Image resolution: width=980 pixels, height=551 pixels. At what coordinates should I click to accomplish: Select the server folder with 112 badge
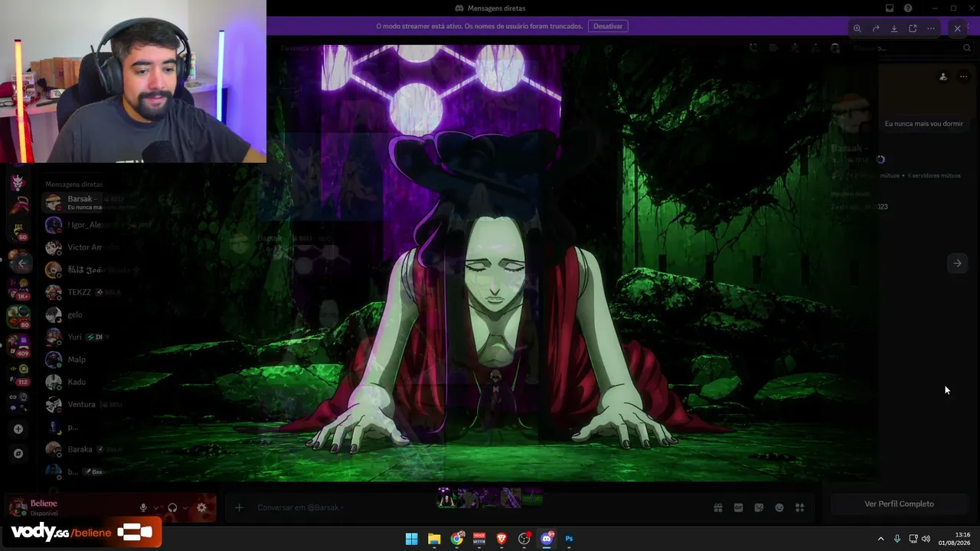pyautogui.click(x=18, y=375)
